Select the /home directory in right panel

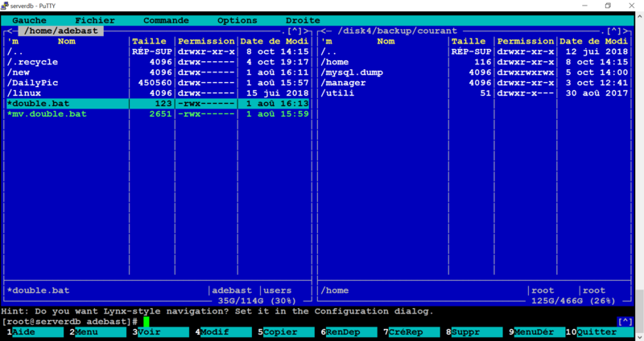[475, 62]
